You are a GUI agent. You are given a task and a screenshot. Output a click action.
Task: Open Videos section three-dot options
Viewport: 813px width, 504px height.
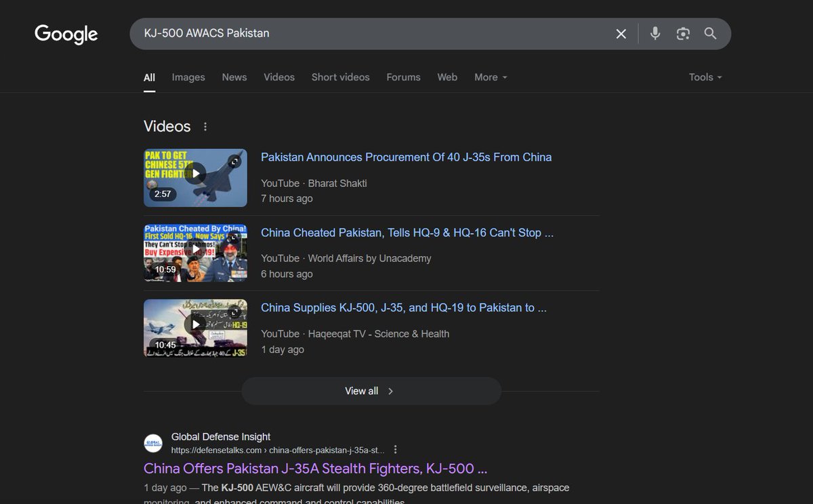pos(205,127)
